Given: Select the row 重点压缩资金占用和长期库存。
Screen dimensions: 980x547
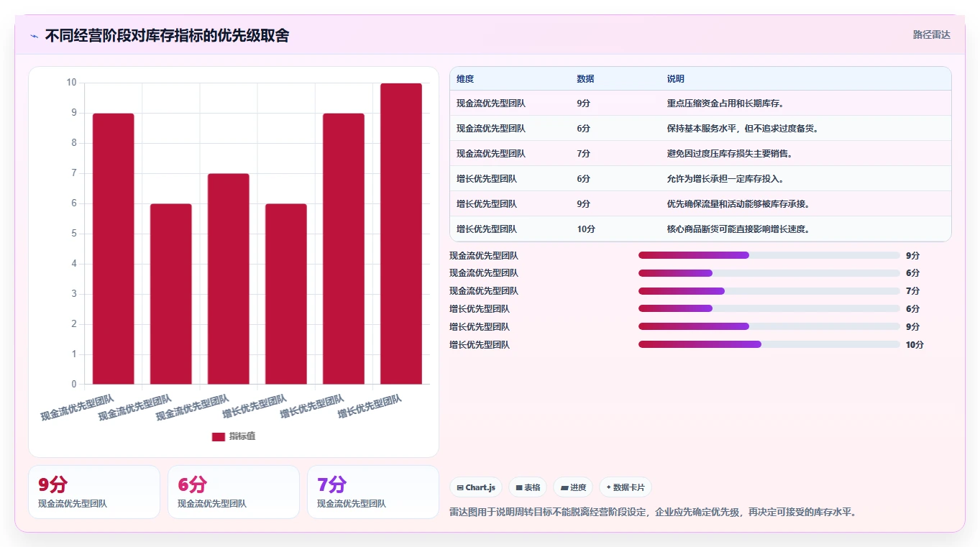Looking at the screenshot, I should click(x=700, y=104).
